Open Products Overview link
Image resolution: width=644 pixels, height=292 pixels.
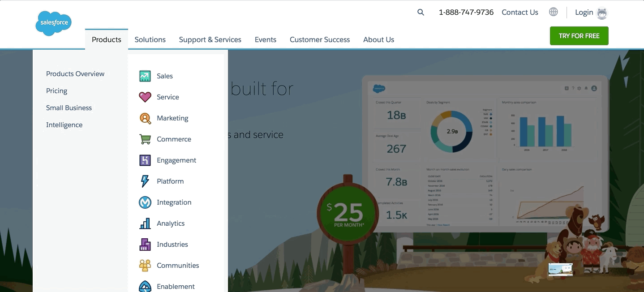click(75, 74)
